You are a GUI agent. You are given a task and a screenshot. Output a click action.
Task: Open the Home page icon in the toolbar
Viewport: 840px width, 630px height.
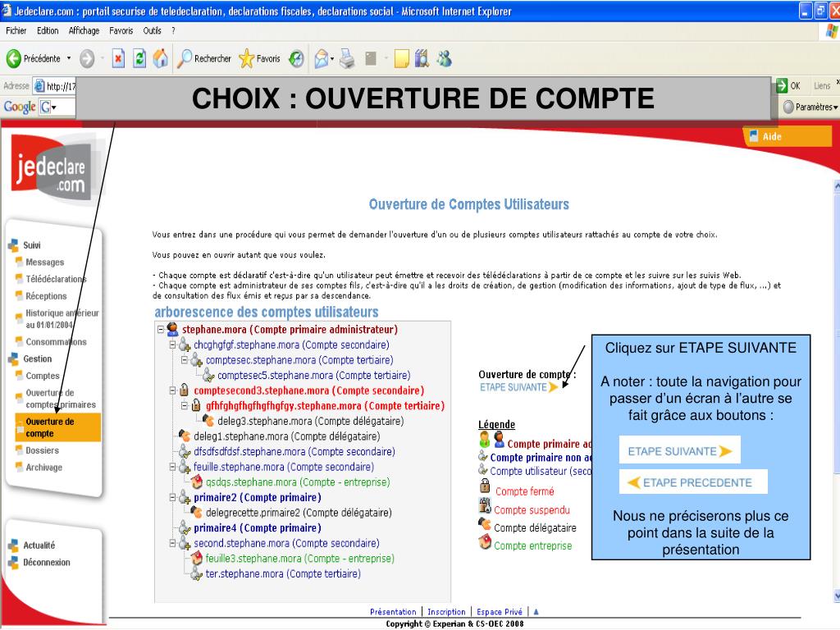coord(160,58)
